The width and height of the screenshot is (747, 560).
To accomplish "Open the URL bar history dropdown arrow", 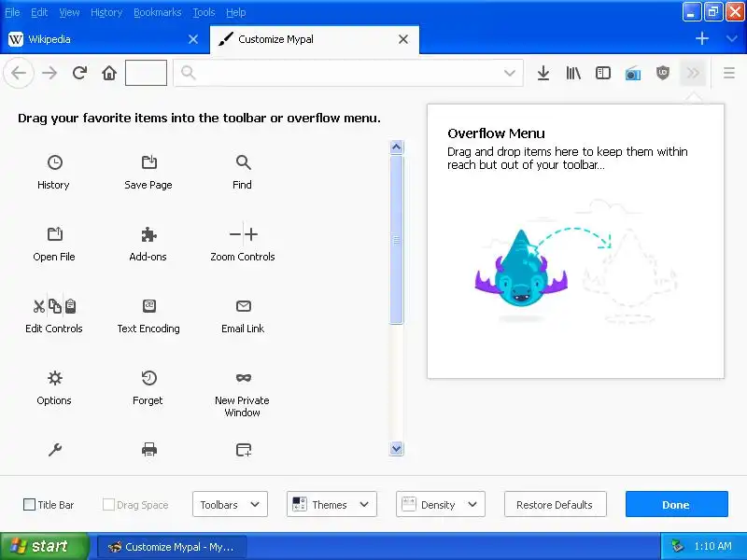I will 510,73.
